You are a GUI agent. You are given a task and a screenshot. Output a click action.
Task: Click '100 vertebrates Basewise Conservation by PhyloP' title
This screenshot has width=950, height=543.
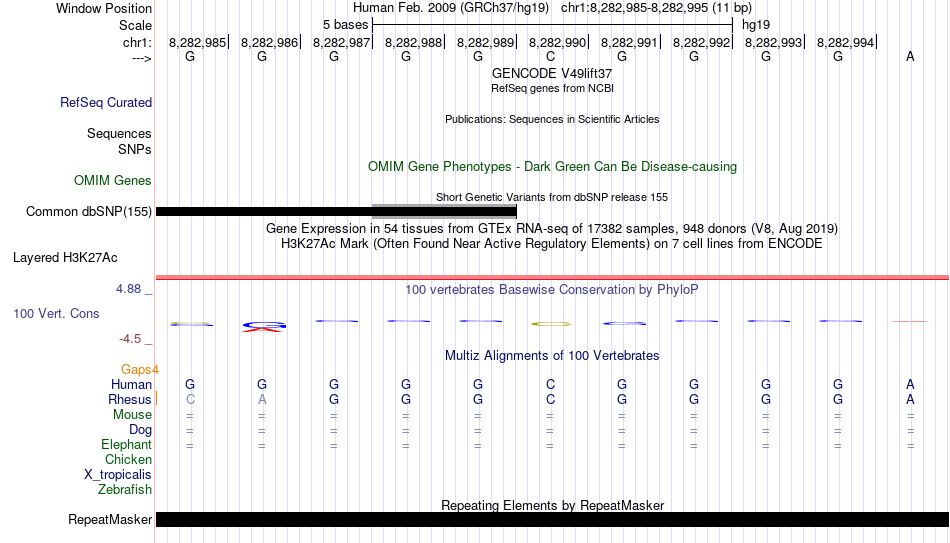552,290
